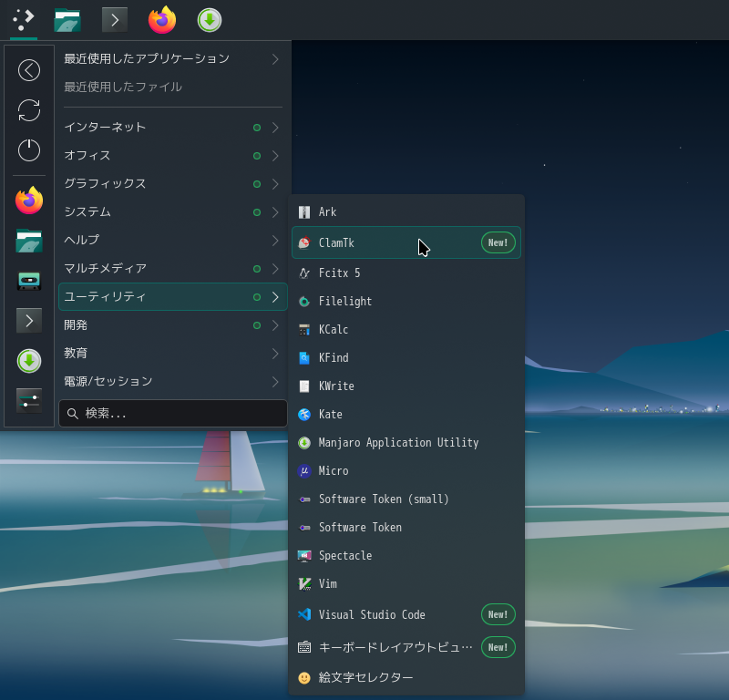Click the power icon in the launcher sidebar
The width and height of the screenshot is (729, 700).
(29, 150)
